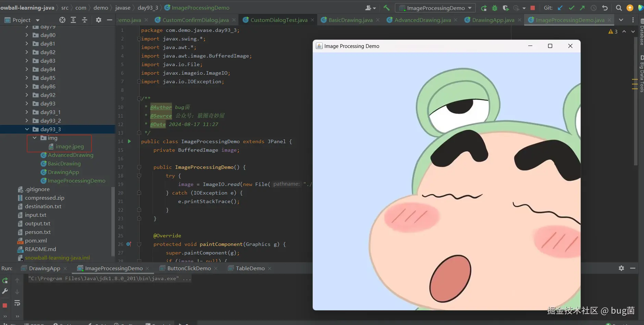Click the displayed cartoon image in Demo window

coord(447,182)
